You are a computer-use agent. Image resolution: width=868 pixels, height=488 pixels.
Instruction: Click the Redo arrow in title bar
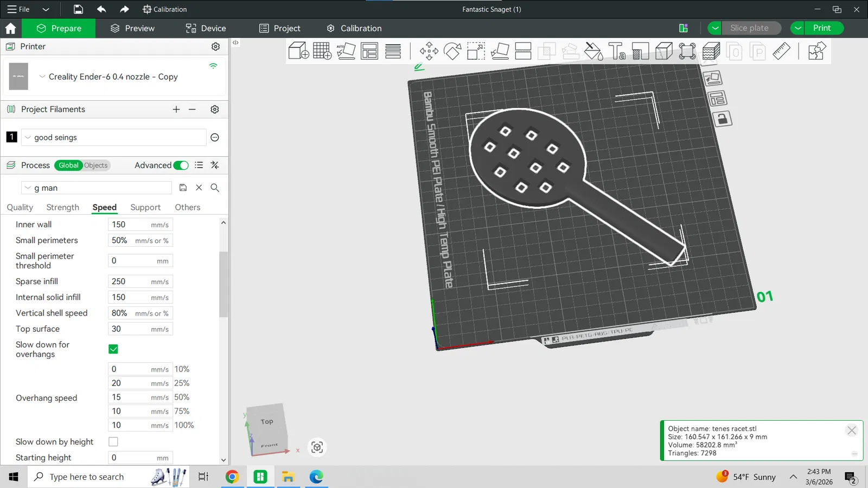click(x=124, y=9)
